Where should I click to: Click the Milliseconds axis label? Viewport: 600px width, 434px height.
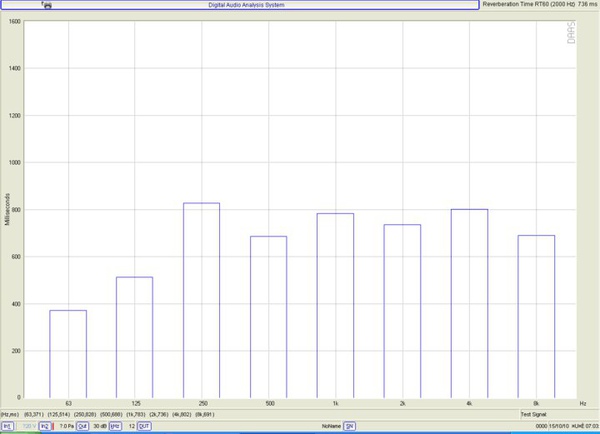(x=7, y=209)
